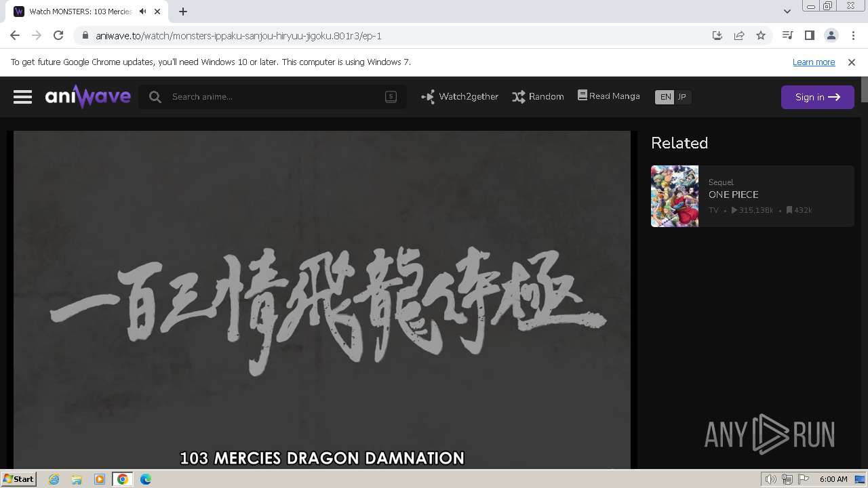Screen dimensions: 868x488
Task: Switch title language to EN
Action: (665, 97)
